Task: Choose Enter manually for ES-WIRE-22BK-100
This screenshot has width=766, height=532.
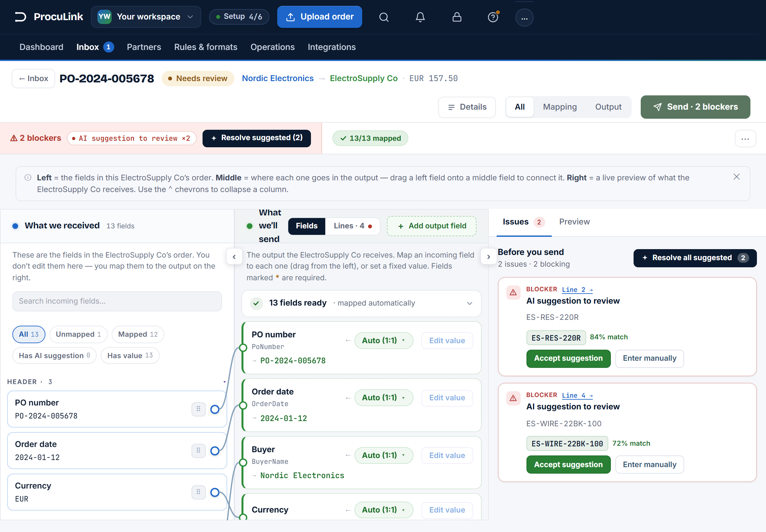Action: click(649, 464)
